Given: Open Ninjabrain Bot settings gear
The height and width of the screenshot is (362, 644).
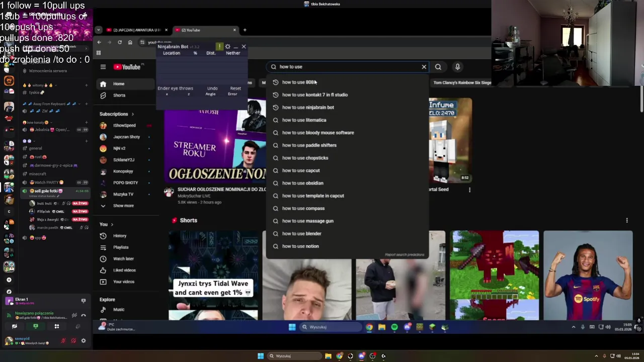Looking at the screenshot, I should [x=227, y=47].
